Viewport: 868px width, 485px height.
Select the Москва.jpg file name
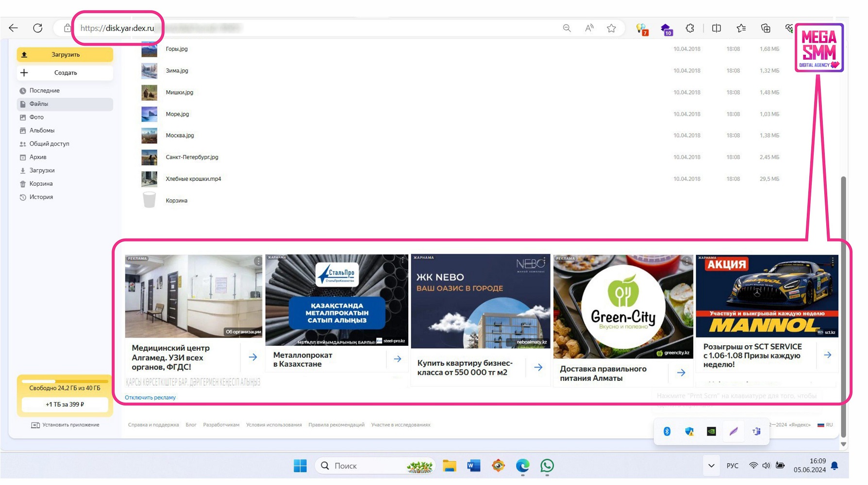180,136
